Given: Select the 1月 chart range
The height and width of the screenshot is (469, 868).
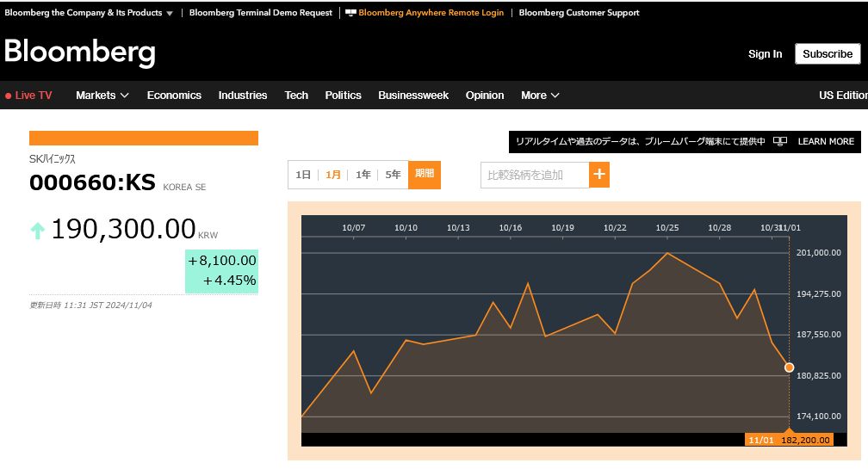Looking at the screenshot, I should pos(333,175).
